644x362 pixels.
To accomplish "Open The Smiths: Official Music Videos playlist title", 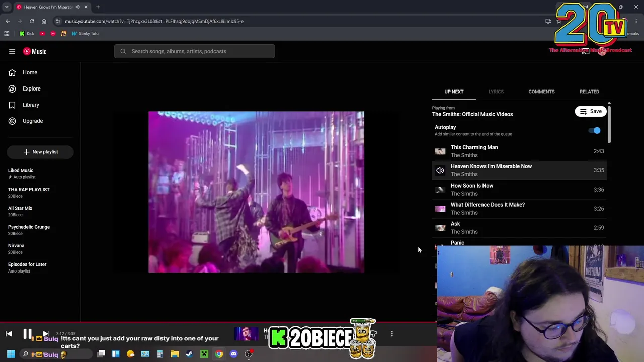I will pos(472,114).
